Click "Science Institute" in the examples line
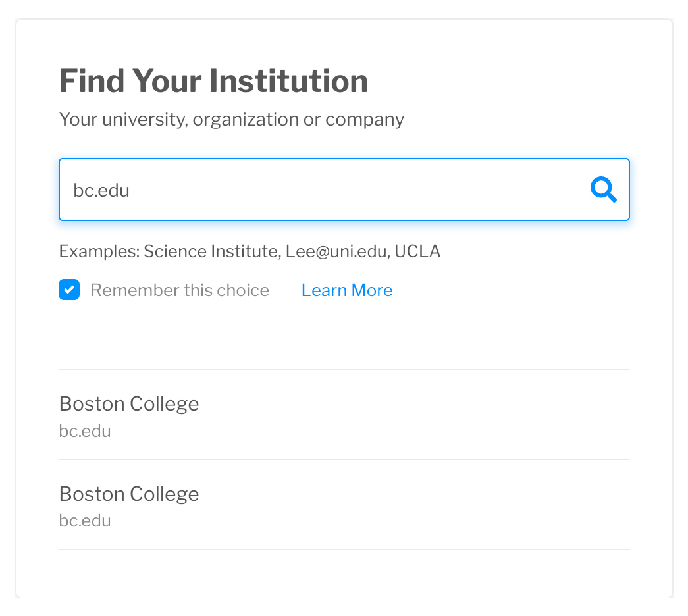Viewport: 688px width, 616px height. (211, 251)
